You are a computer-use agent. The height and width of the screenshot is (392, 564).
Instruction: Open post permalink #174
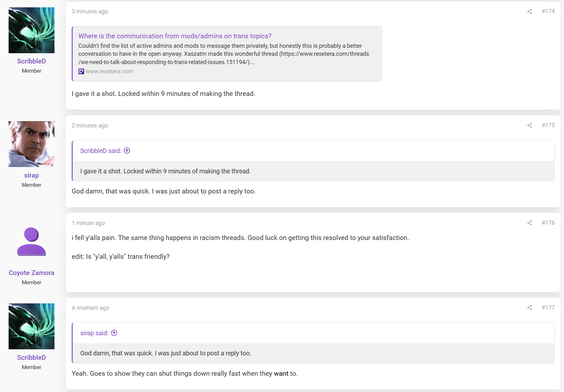(x=548, y=11)
